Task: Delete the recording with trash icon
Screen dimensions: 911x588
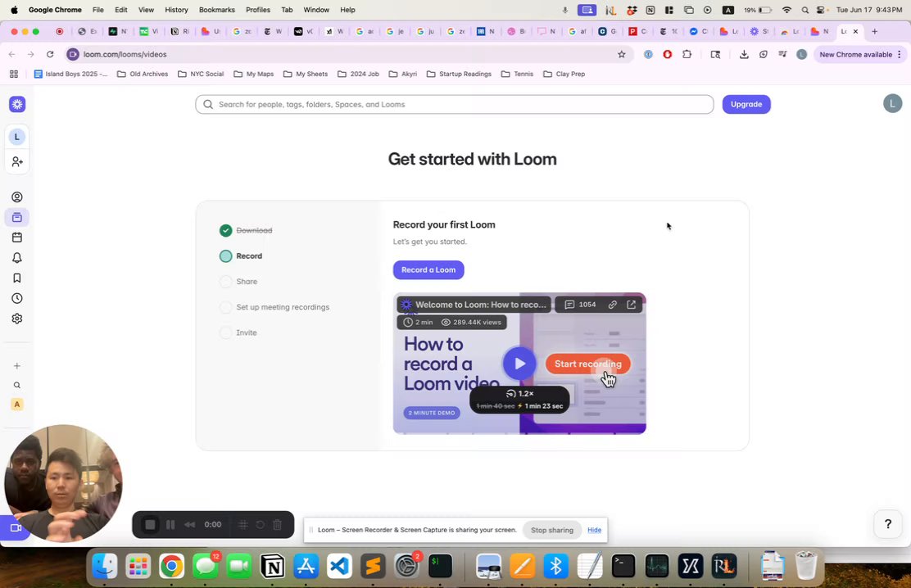Action: pyautogui.click(x=278, y=525)
